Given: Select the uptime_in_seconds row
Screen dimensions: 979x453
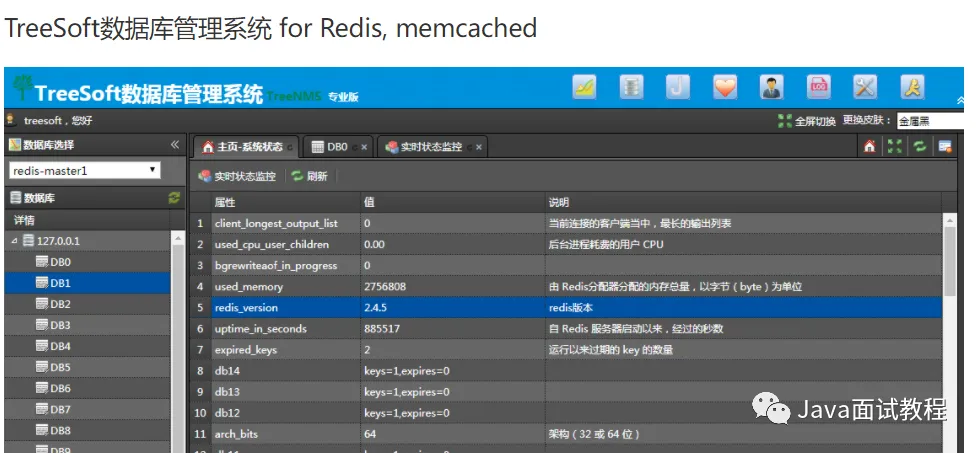Looking at the screenshot, I should (x=566, y=329).
